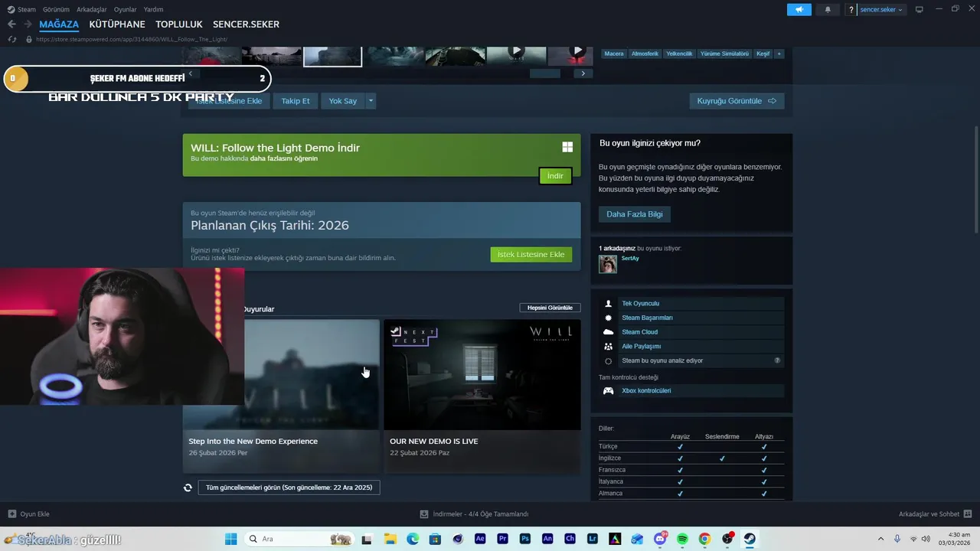Screen dimensions: 980x551
Task: Expand the Yok Say dropdown arrow
Action: pyautogui.click(x=371, y=101)
